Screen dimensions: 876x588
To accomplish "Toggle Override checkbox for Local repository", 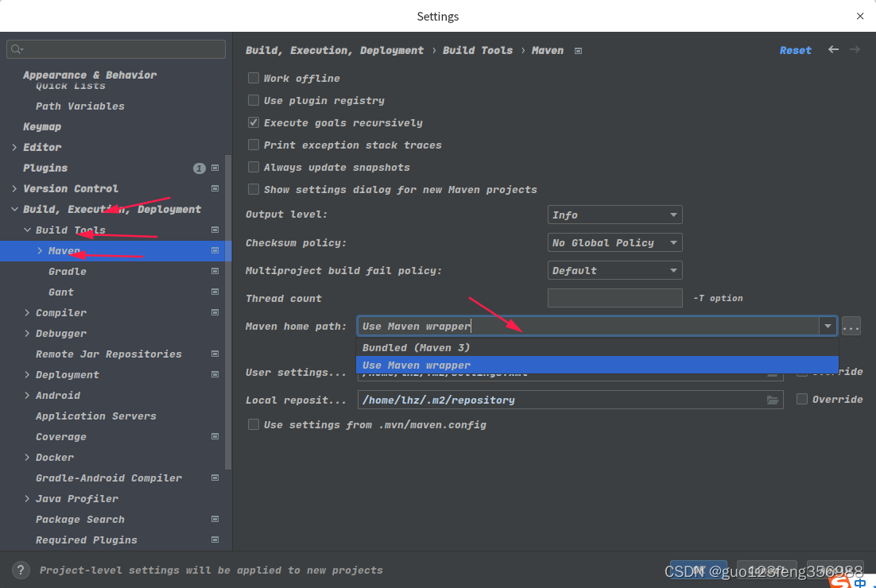I will click(x=802, y=399).
